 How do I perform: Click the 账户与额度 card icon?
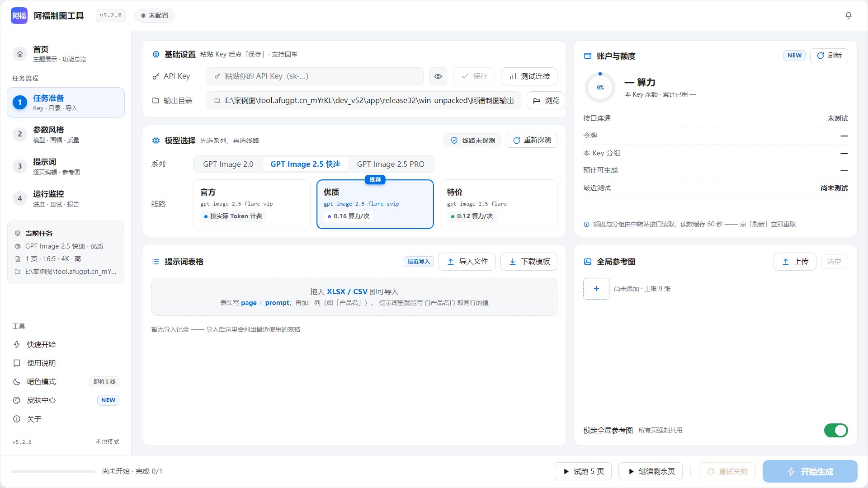pos(588,56)
